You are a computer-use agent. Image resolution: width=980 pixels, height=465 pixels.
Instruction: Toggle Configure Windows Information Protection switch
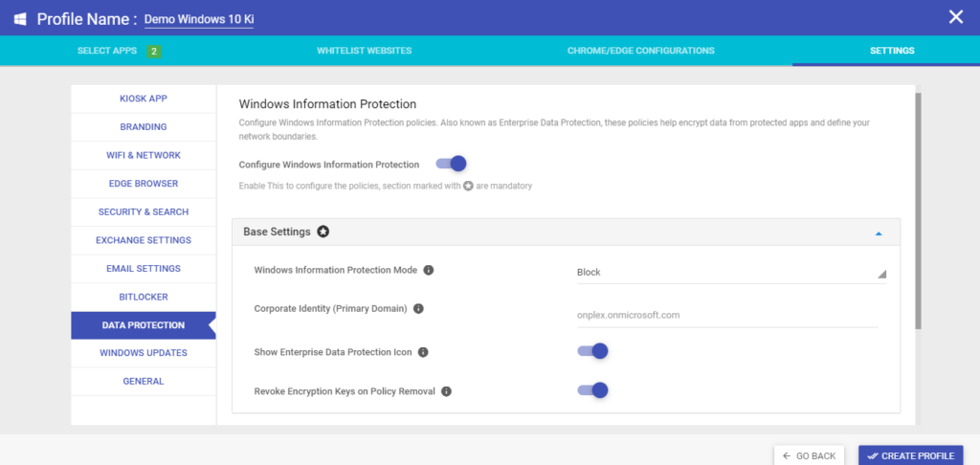452,164
